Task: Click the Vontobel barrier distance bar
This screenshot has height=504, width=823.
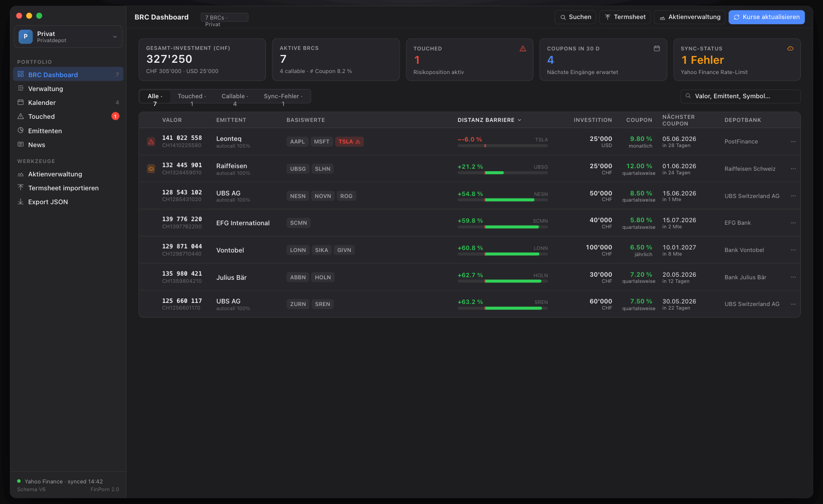Action: (503, 254)
